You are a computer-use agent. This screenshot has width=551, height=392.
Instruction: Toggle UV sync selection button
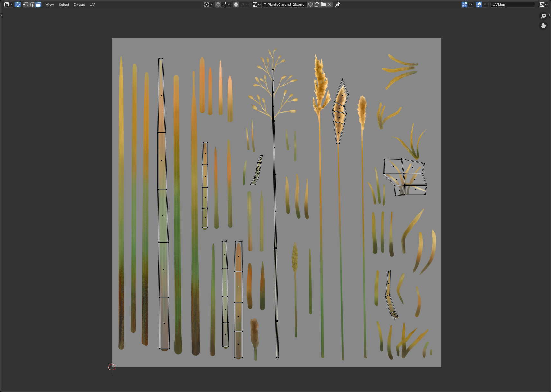[x=18, y=5]
